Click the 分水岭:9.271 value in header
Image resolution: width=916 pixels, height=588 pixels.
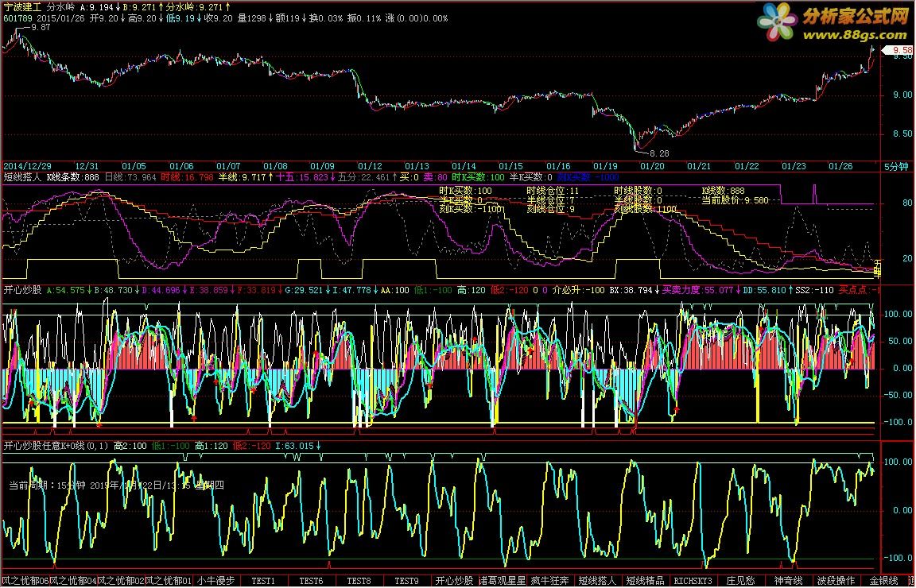pos(195,8)
